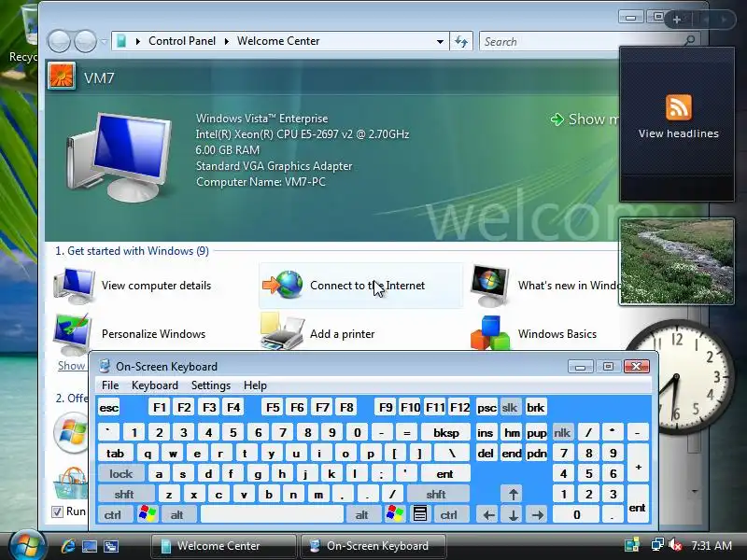Click the VM7 user account flower picture
The width and height of the screenshot is (747, 560).
pos(62,77)
